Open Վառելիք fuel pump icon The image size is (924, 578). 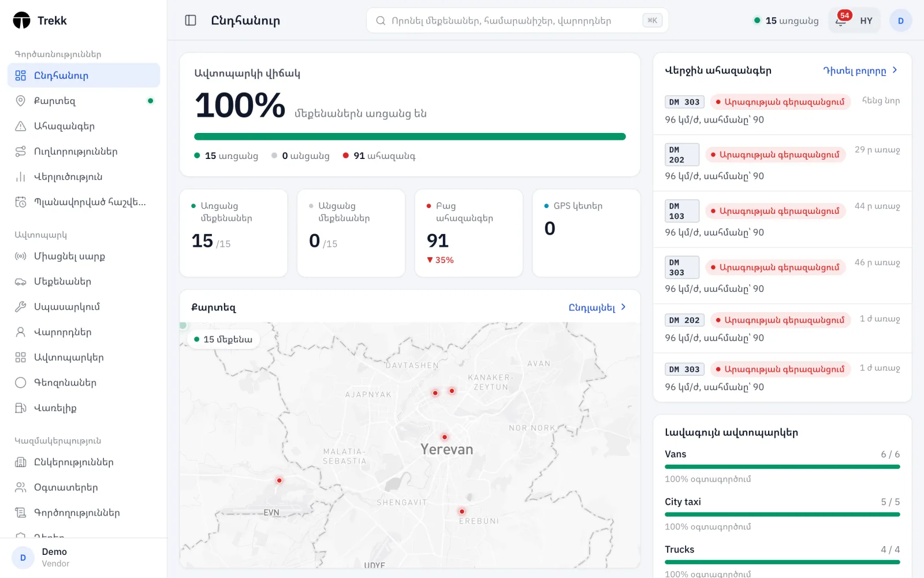tap(21, 407)
